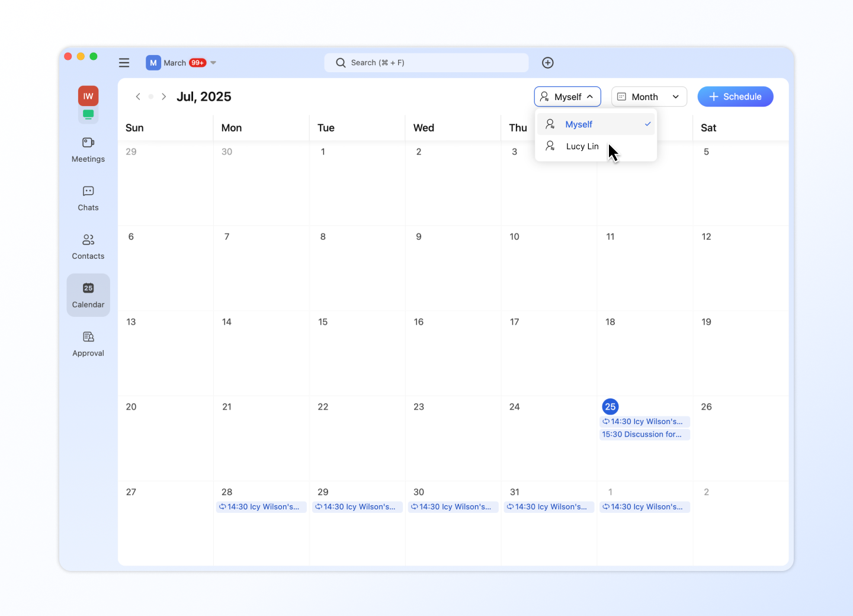The height and width of the screenshot is (616, 853).
Task: Collapse the Myself calendar owner dropdown
Action: [x=567, y=97]
